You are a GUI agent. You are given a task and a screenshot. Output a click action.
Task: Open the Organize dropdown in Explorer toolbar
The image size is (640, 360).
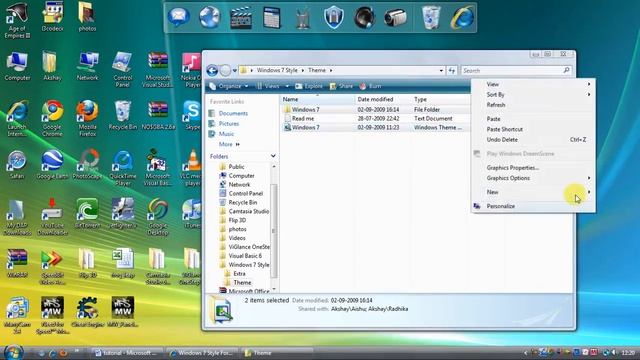(229, 86)
